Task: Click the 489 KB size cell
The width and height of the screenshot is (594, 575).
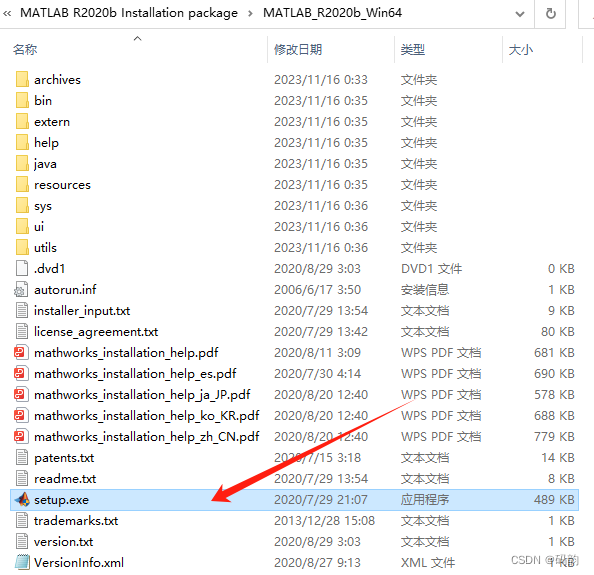Action: click(554, 500)
